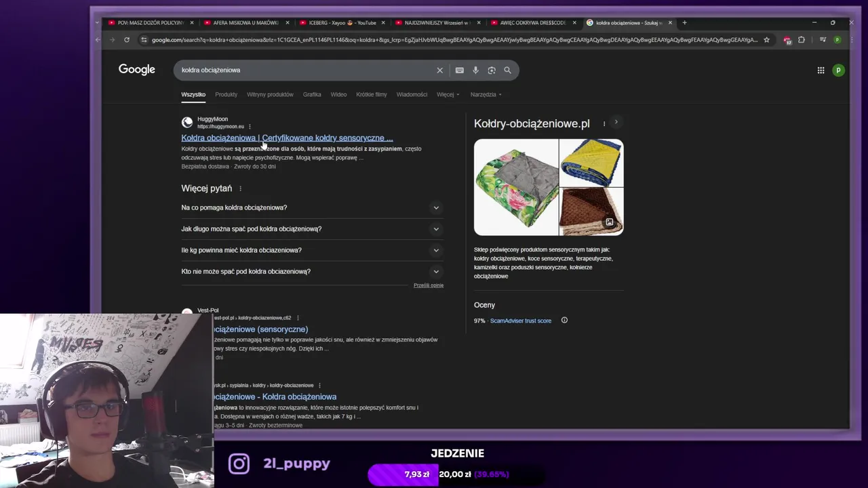Viewport: 868px width, 488px height.
Task: Click the JEDZENIE donation goal progress bar
Action: pyautogui.click(x=456, y=474)
